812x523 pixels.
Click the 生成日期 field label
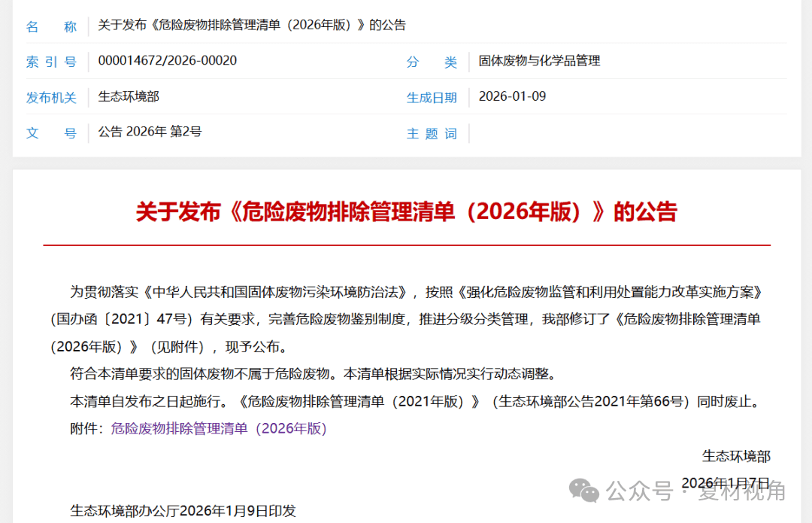pos(432,97)
